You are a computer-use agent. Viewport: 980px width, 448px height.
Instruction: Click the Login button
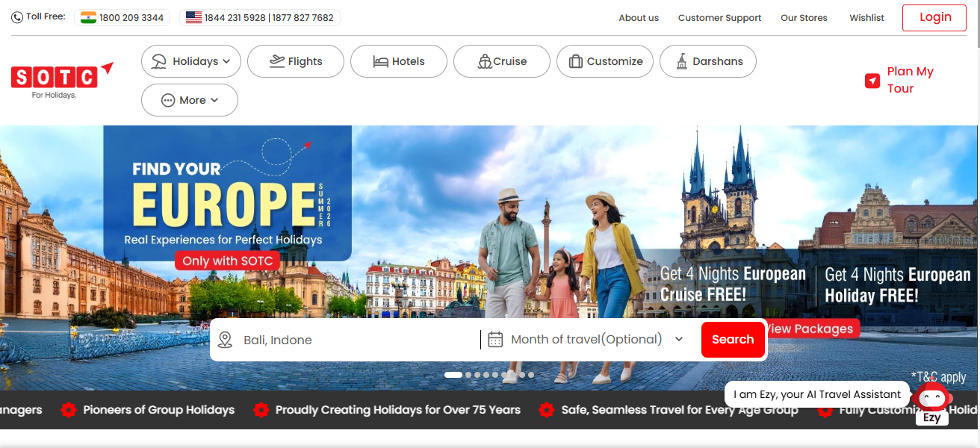coord(934,17)
